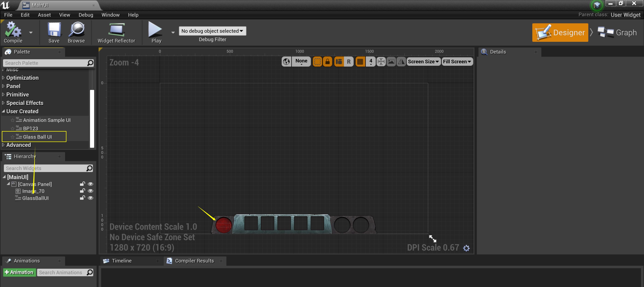Adjust grid snap size stepper
644x287 pixels.
(371, 62)
